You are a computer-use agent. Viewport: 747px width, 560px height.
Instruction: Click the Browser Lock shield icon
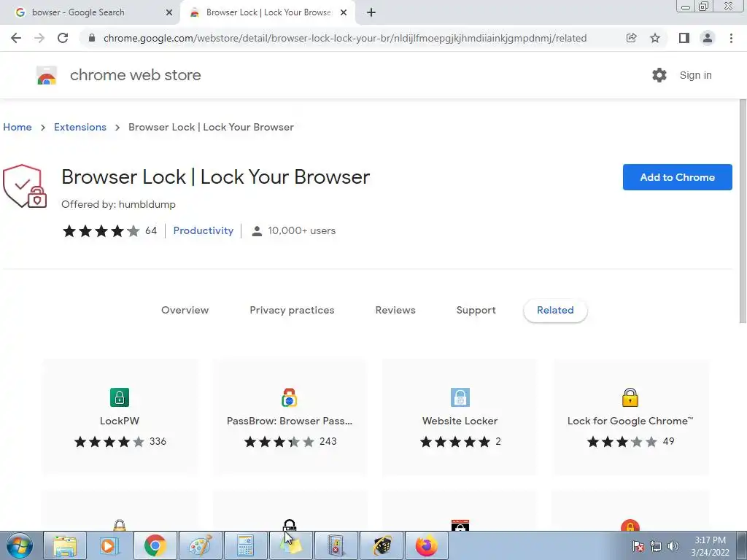coord(25,186)
